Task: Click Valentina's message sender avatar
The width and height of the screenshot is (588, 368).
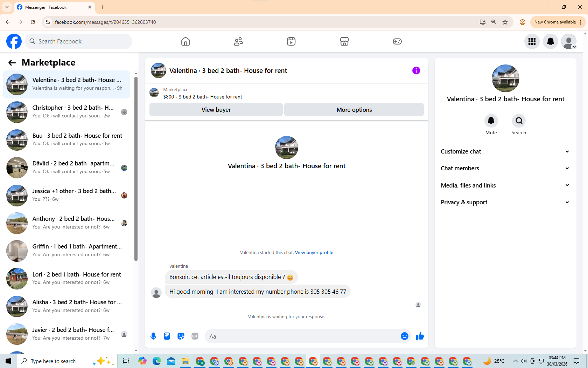Action: [x=156, y=293]
